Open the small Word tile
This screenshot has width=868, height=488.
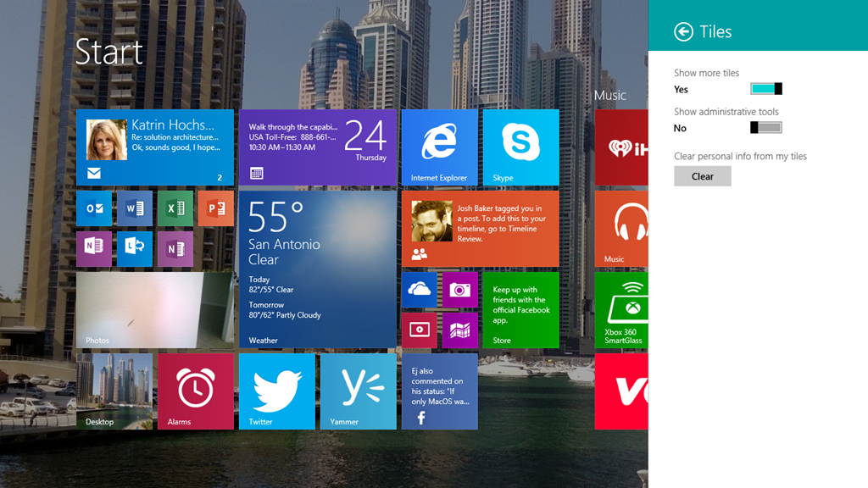tap(135, 208)
